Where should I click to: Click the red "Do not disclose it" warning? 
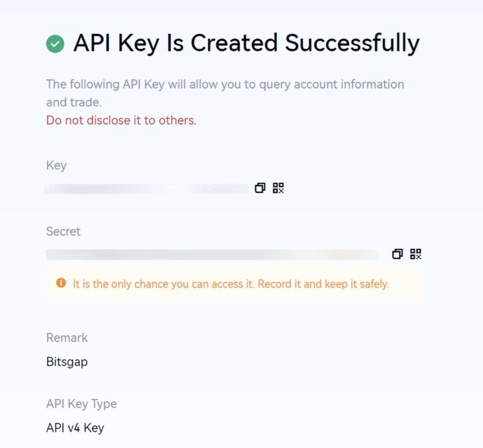(121, 120)
